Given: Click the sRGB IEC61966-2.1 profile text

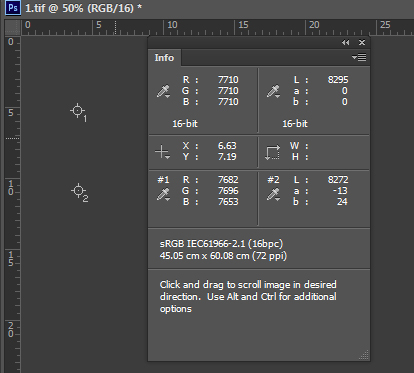Looking at the screenshot, I should point(221,244).
